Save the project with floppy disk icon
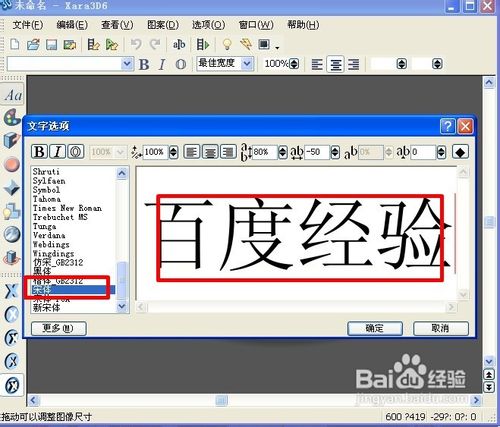 (x=51, y=44)
